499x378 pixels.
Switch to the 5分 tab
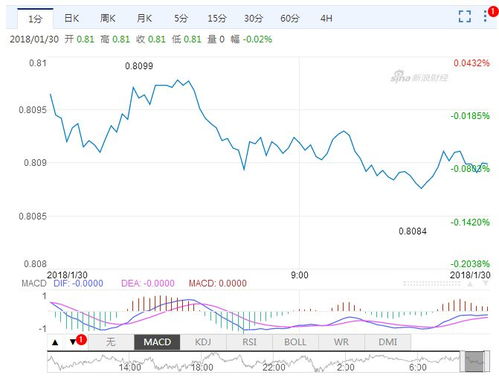[x=181, y=18]
